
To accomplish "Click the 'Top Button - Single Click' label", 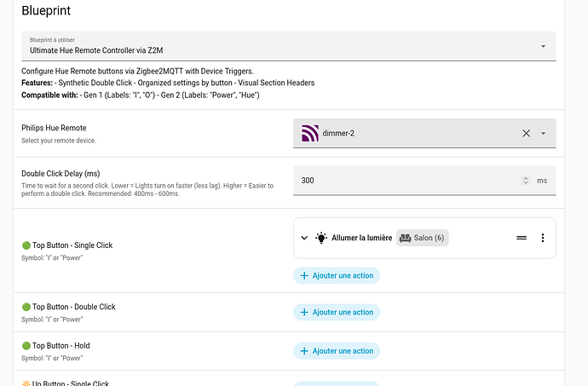I will click(x=67, y=245).
